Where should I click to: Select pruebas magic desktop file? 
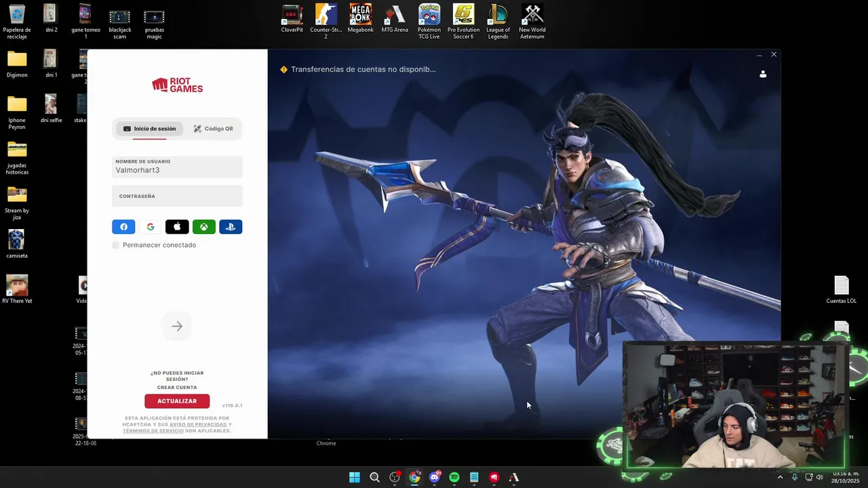[x=154, y=24]
